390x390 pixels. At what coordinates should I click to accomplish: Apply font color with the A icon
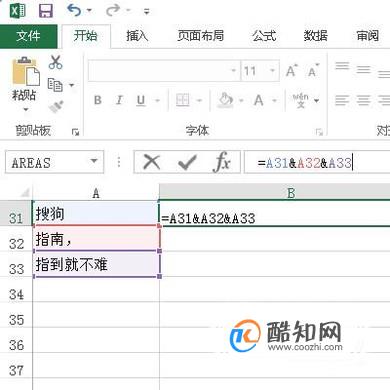[259, 100]
